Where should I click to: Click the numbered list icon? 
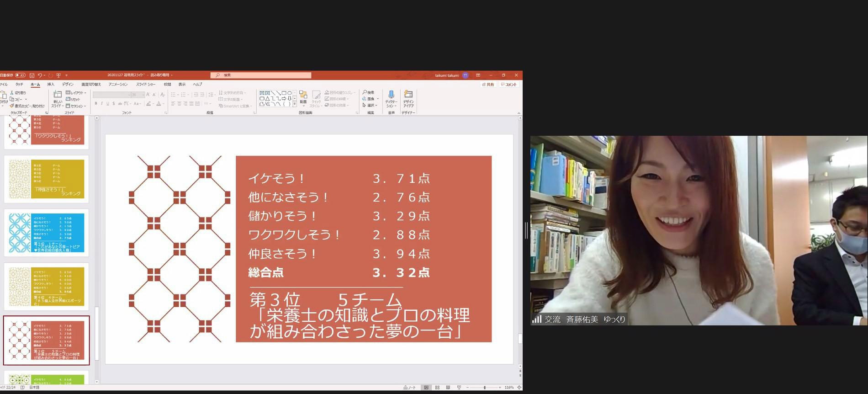click(x=183, y=95)
